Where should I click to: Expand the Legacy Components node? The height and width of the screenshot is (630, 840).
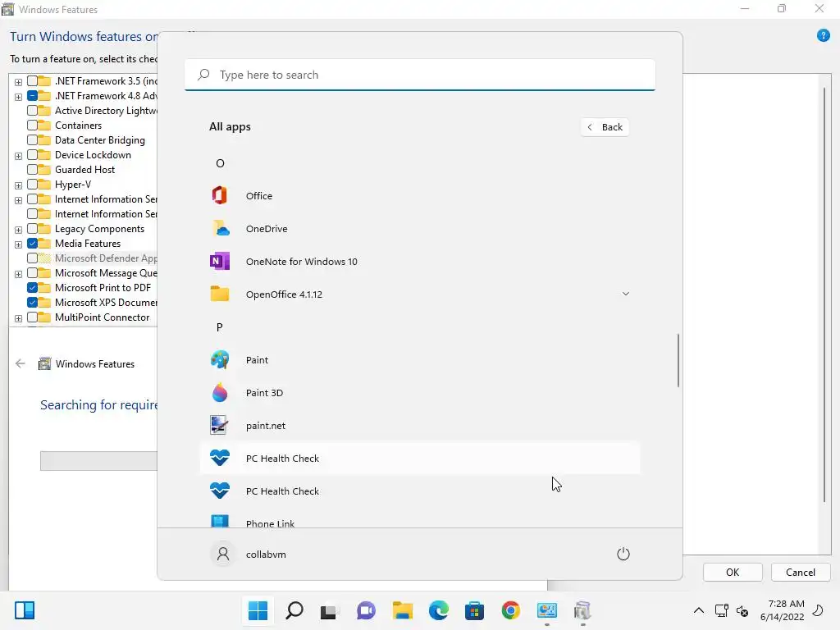[x=18, y=230]
